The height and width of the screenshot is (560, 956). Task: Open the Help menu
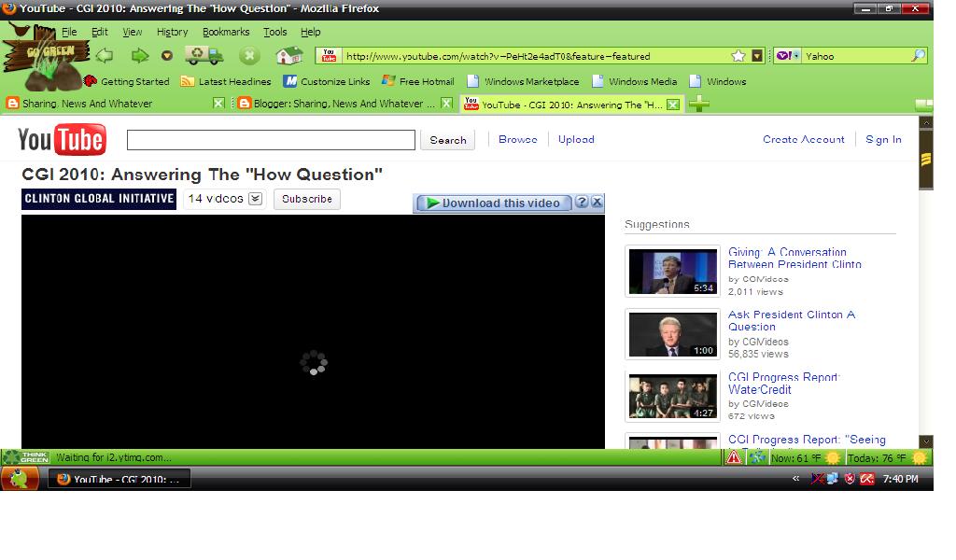tap(310, 32)
